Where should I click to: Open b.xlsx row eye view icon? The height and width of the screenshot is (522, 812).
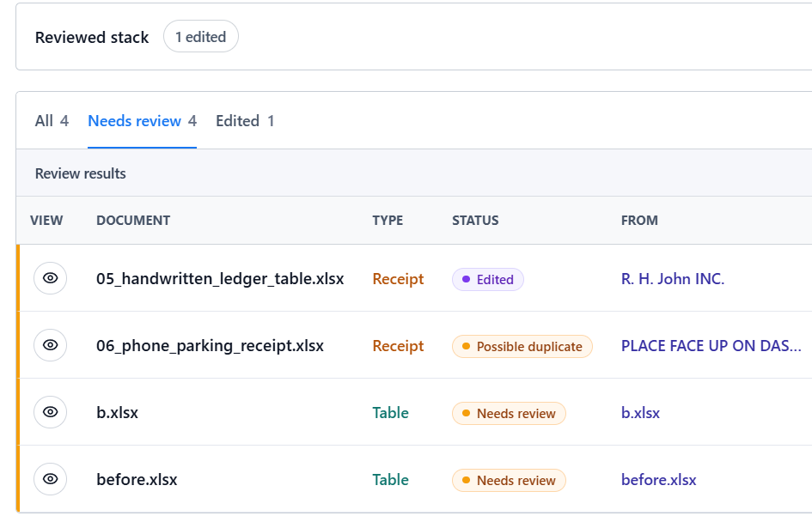[x=50, y=412]
